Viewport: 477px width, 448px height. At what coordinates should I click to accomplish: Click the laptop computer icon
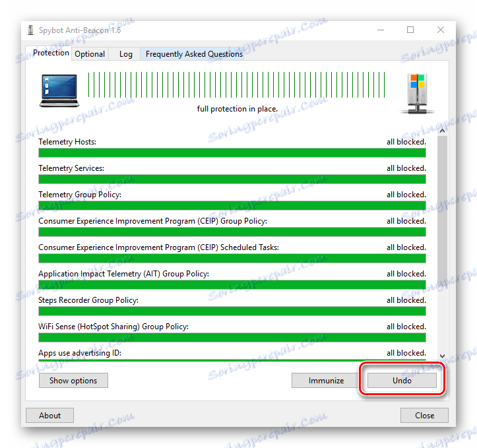(x=59, y=90)
